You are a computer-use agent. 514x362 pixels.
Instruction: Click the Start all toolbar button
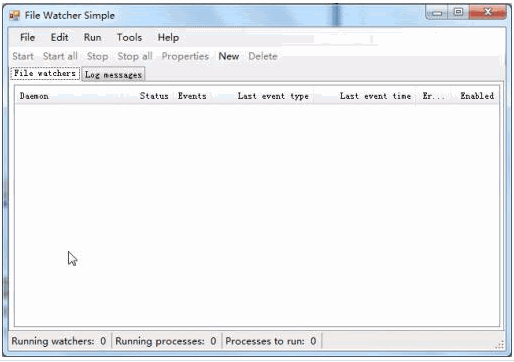tap(60, 56)
